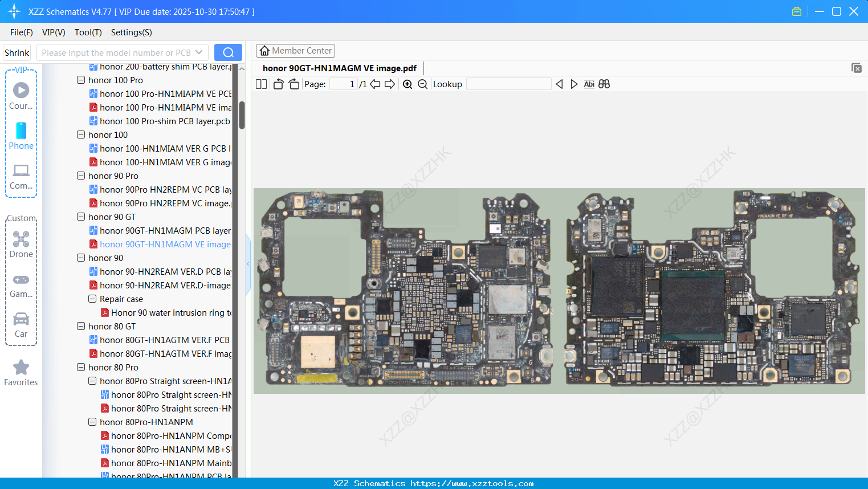Screen dimensions: 868x489
Task: Open the File menu
Action: pos(22,32)
